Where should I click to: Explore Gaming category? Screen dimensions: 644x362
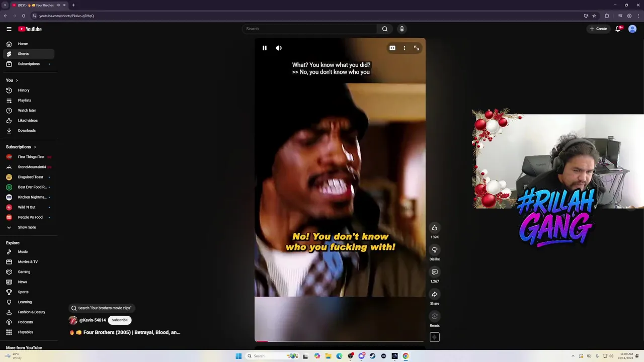click(x=28, y=272)
